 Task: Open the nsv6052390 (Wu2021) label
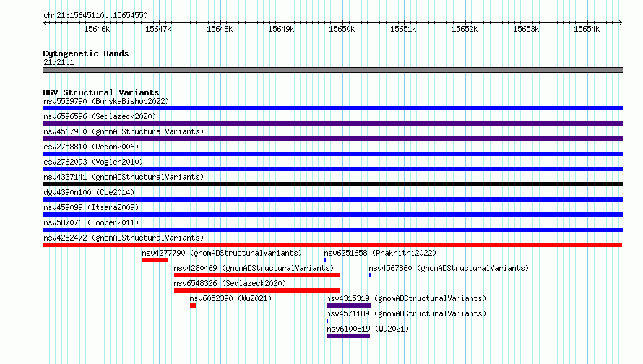(230, 298)
